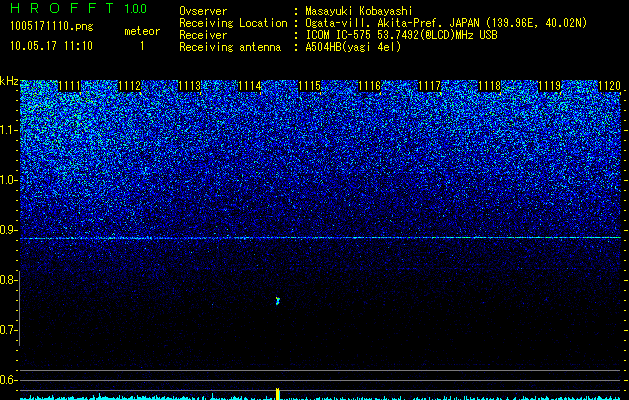
Task: Click the 1114 time marker
Action: pyautogui.click(x=250, y=86)
